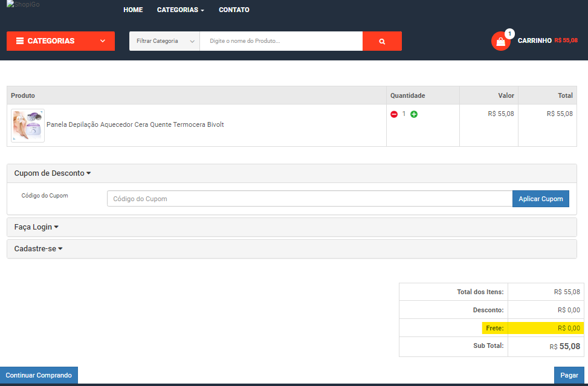Image resolution: width=588 pixels, height=386 pixels.
Task: Focus the Código do Cupom input field
Action: [x=309, y=199]
